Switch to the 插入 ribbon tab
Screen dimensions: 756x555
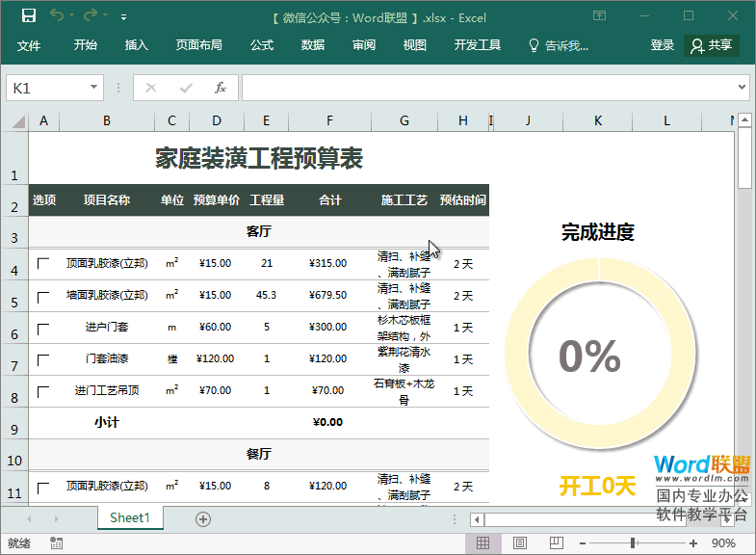(x=137, y=45)
